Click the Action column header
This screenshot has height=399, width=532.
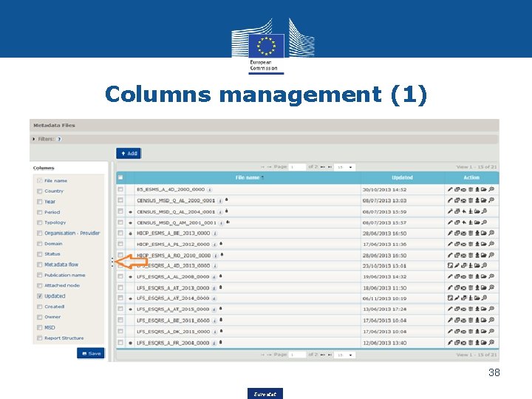coord(471,177)
